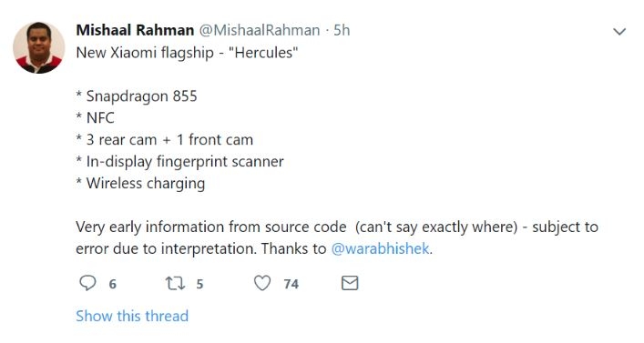Open the @MishaalRahman handle link
Screen dimensions: 644x343
click(260, 30)
